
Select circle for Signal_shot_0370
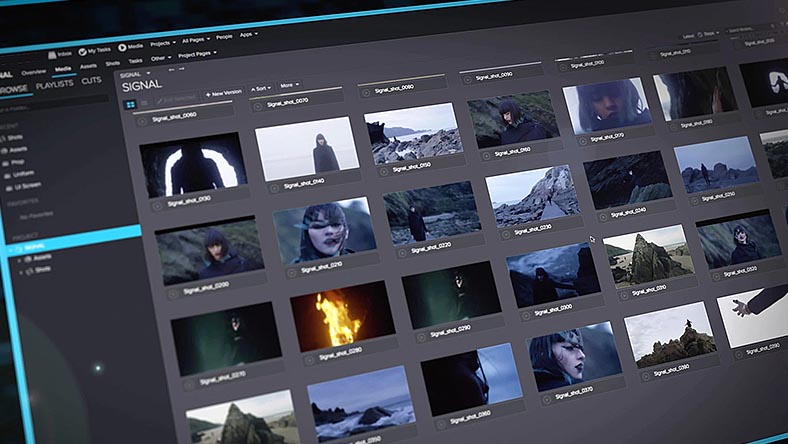546,400
